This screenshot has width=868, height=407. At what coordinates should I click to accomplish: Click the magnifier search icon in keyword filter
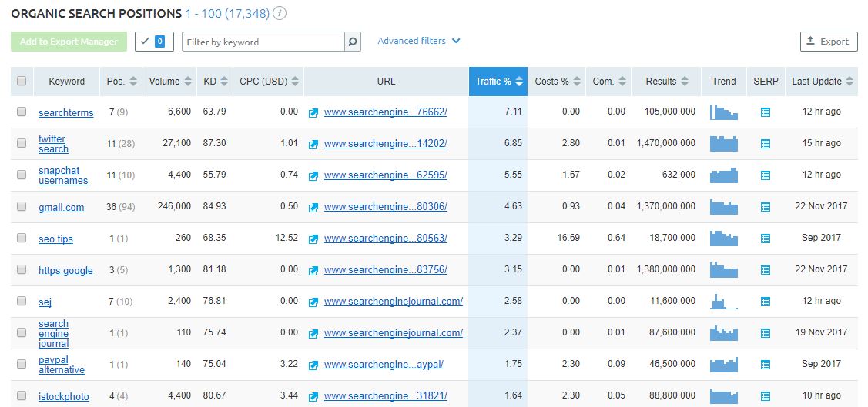pos(353,42)
